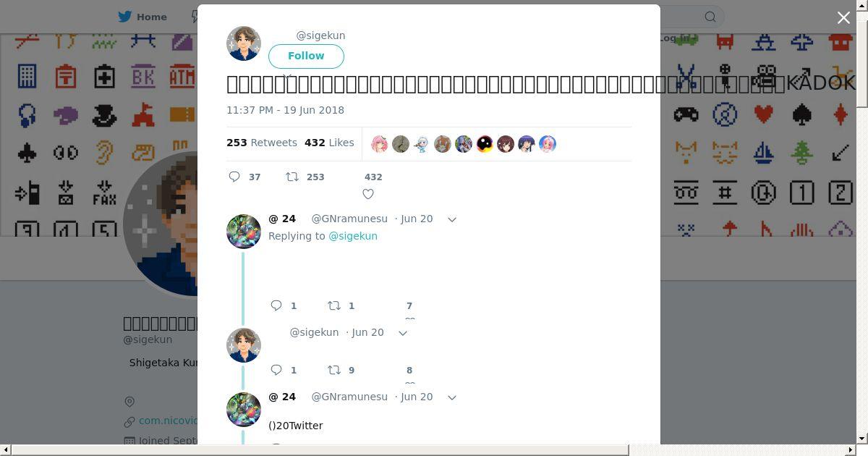
Task: Like the main tweet via heart icon
Action: [368, 194]
